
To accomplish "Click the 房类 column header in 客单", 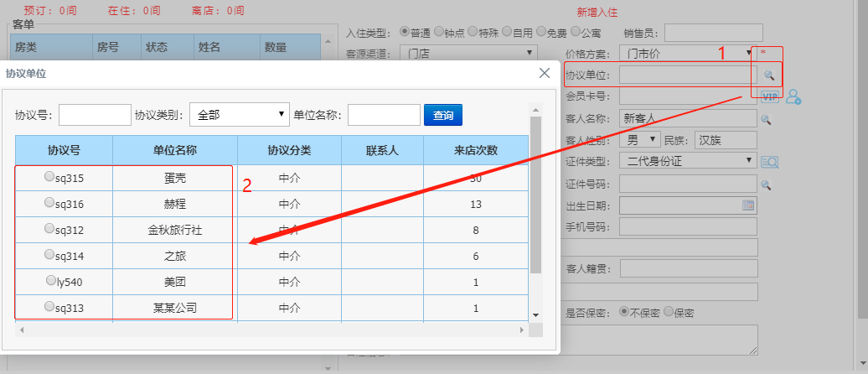I will click(x=51, y=48).
